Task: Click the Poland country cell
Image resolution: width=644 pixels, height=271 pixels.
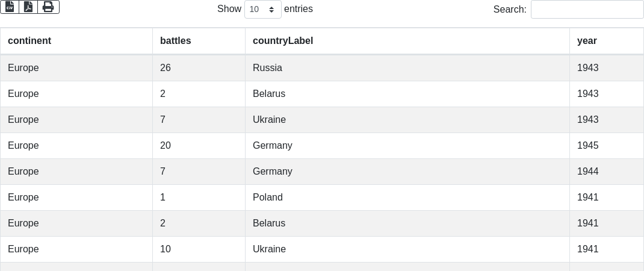Action: click(267, 198)
